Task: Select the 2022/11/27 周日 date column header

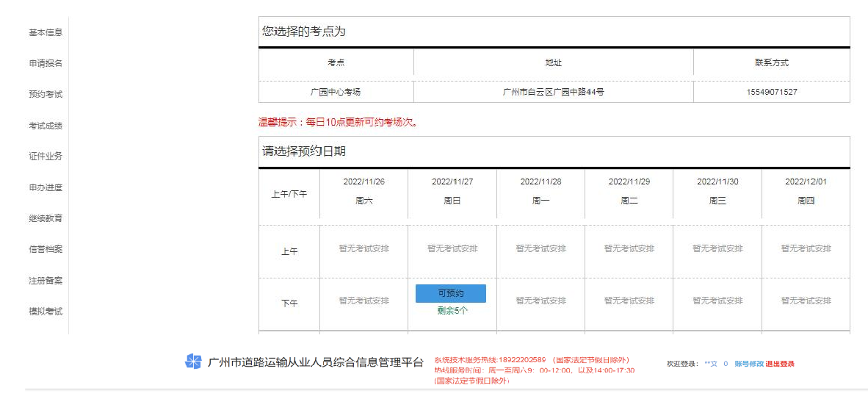Action: click(x=452, y=191)
